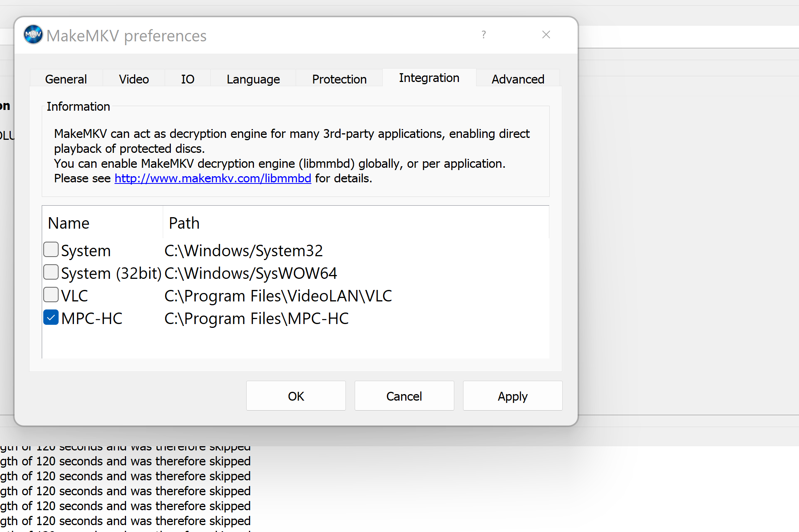Close the MakeMKV preferences dialog
The image size is (799, 532).
[546, 35]
